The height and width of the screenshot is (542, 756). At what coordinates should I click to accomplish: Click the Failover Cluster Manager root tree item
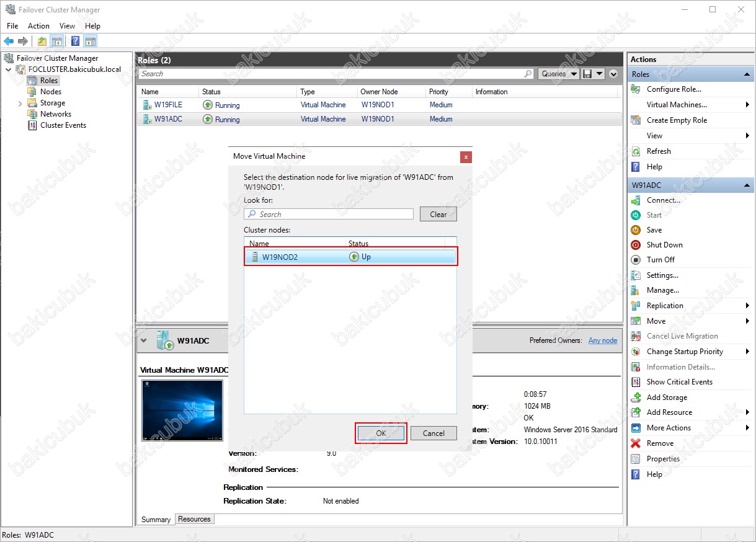pos(57,58)
